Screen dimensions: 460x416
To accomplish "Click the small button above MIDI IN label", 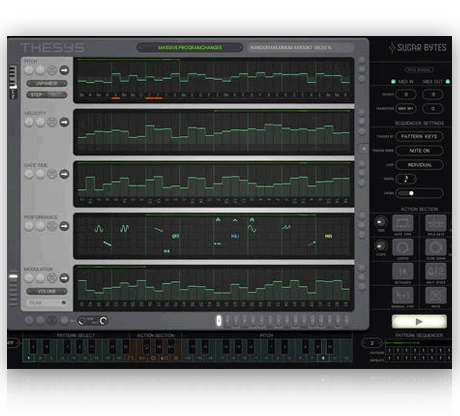I will click(x=419, y=70).
